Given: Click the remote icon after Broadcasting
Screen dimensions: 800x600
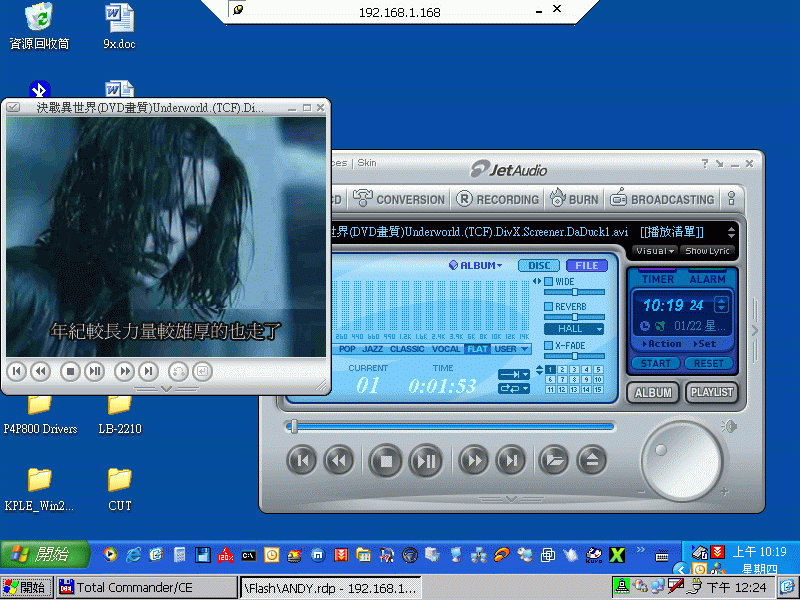Looking at the screenshot, I should pyautogui.click(x=732, y=198).
